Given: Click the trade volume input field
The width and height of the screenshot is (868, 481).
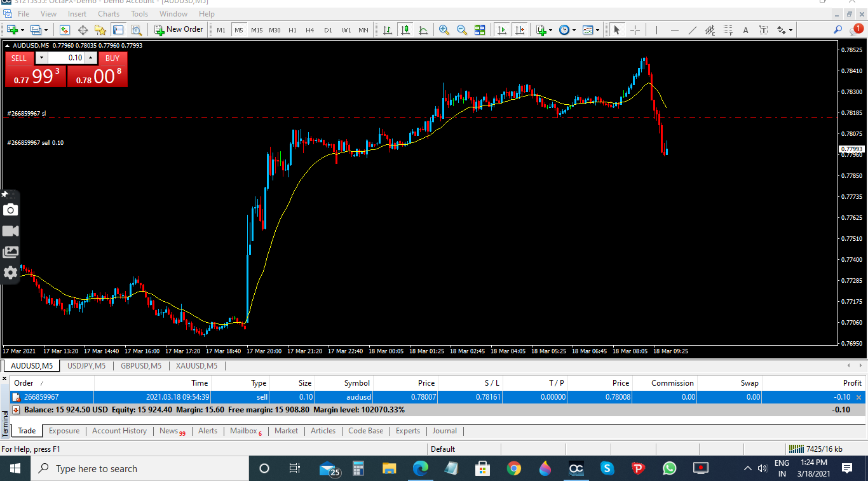Looking at the screenshot, I should coord(66,58).
